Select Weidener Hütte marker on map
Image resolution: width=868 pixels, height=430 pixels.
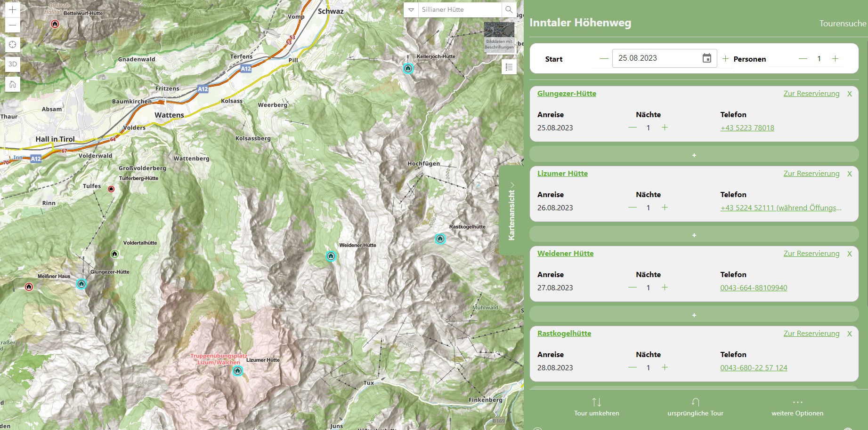point(331,256)
